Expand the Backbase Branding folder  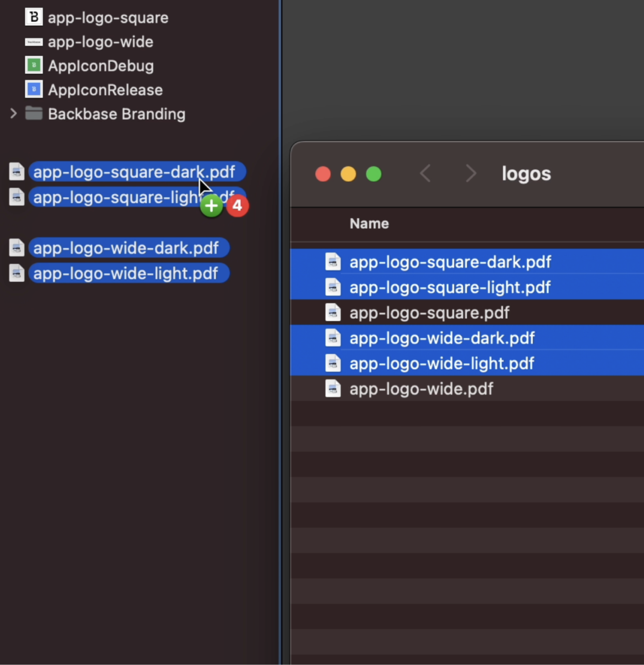click(13, 114)
